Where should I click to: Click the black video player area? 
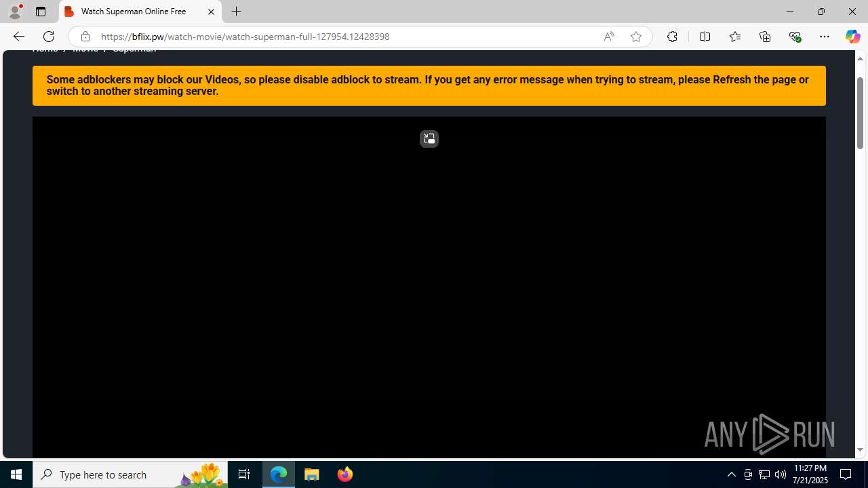429,287
